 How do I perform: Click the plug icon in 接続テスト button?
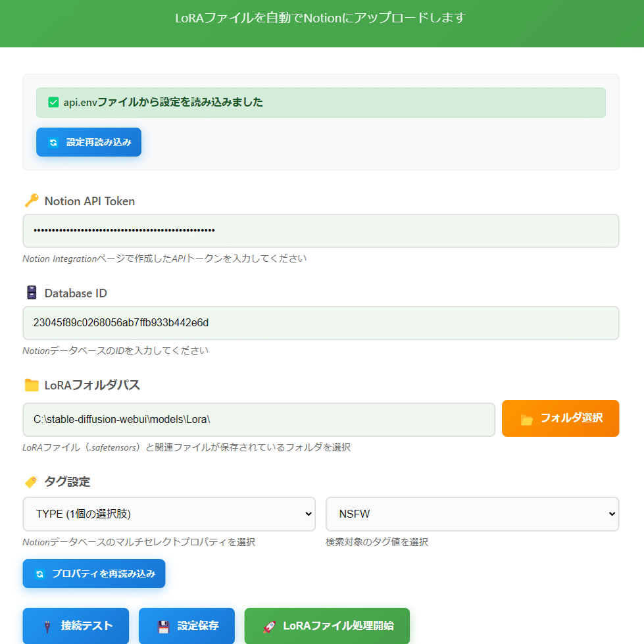pos(47,626)
